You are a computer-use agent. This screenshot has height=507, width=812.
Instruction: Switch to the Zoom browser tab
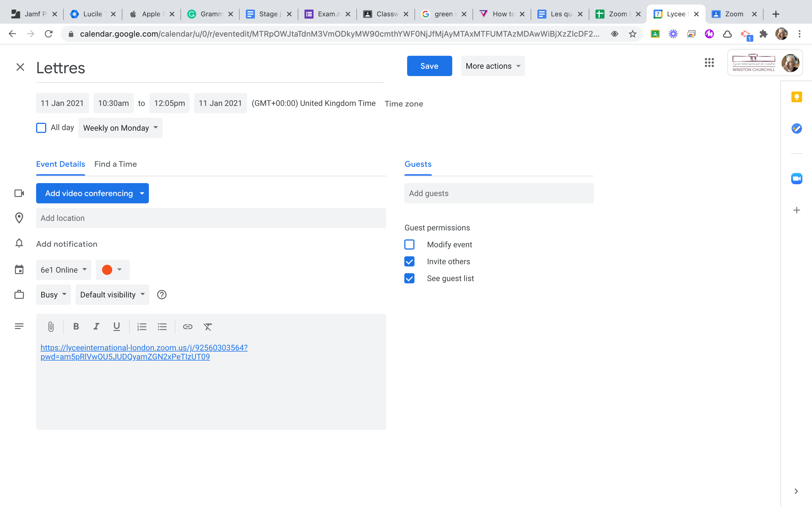[x=734, y=14]
